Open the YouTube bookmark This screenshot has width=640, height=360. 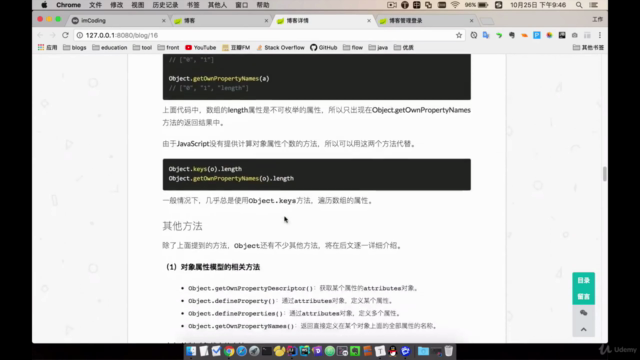click(x=200, y=47)
